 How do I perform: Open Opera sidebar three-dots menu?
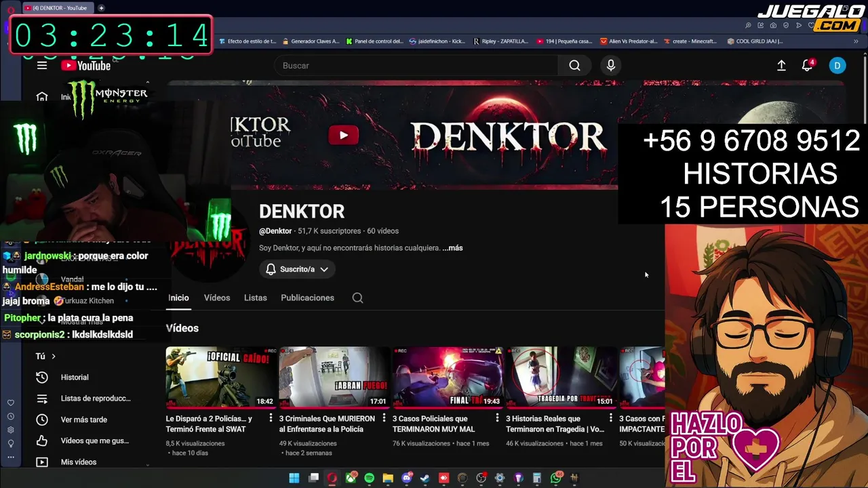[10, 457]
